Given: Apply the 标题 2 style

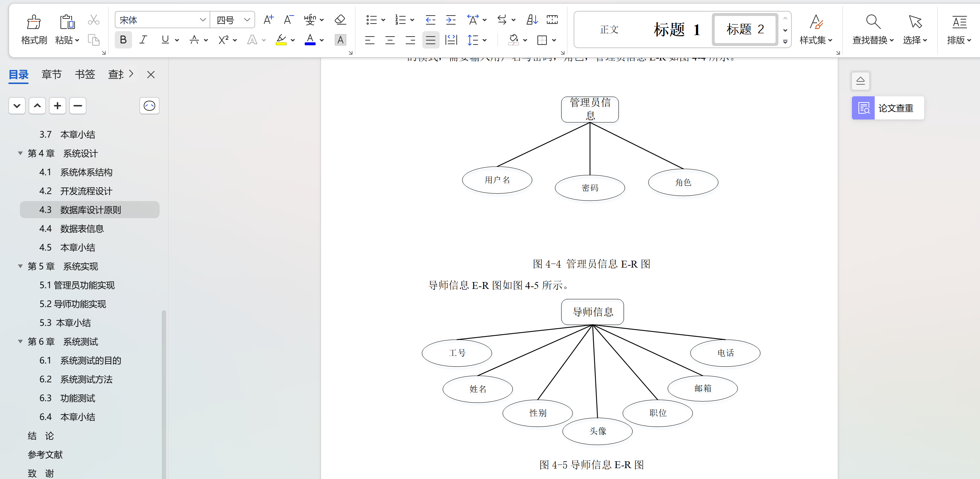Looking at the screenshot, I should coord(745,29).
